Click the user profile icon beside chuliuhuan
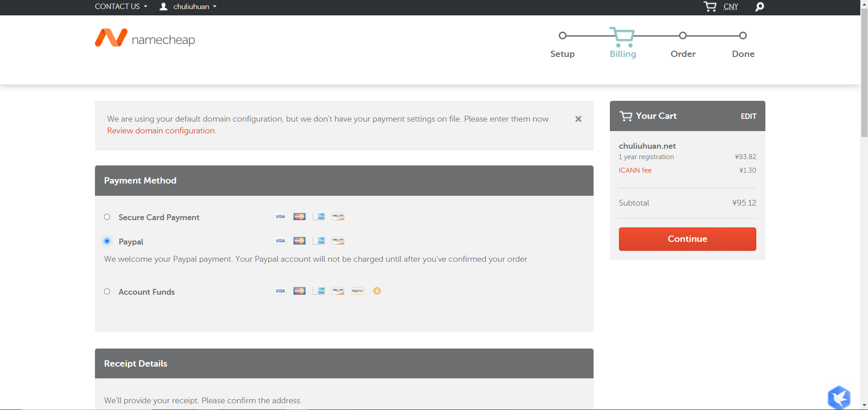 pyautogui.click(x=164, y=6)
